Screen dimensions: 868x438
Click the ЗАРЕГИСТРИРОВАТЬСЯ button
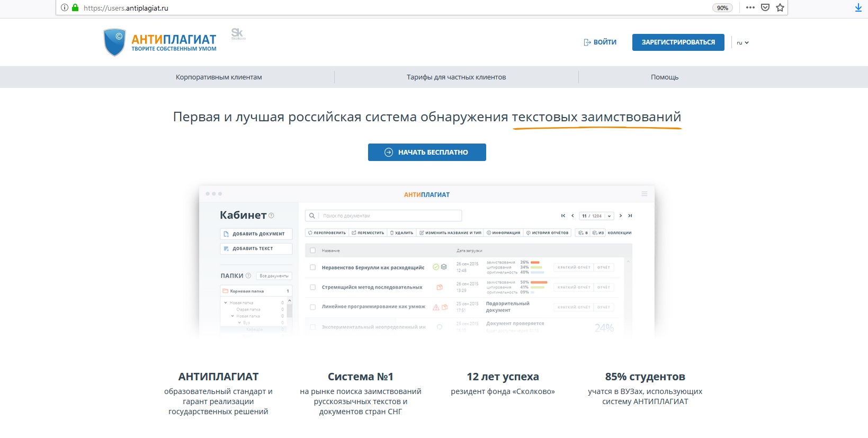[678, 42]
